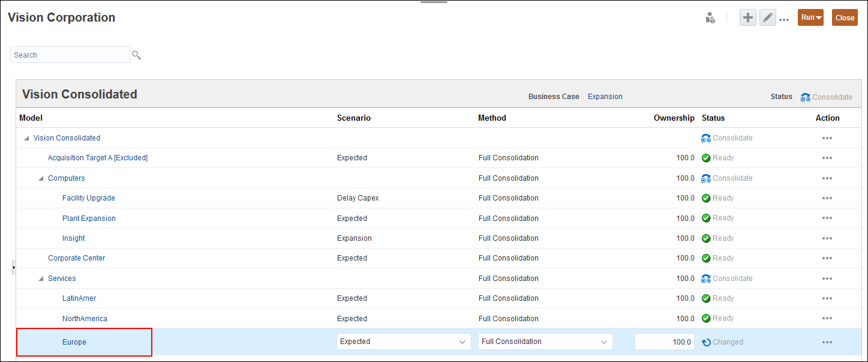Collapse the Vision Consolidated root node
868x362 pixels.
tap(26, 138)
